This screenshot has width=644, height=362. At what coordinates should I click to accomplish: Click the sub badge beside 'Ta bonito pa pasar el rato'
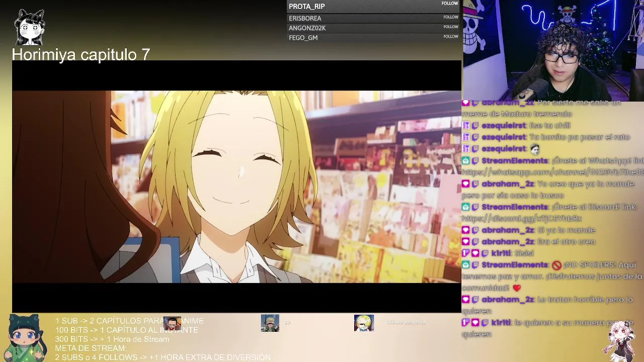click(x=466, y=137)
